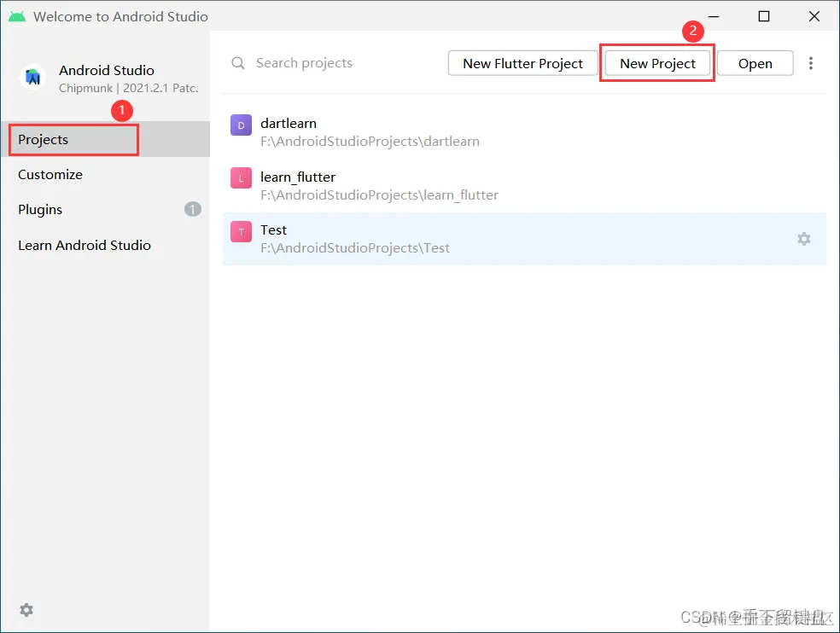The image size is (840, 633).
Task: Open Learn Android Studio tab
Action: 106,246
